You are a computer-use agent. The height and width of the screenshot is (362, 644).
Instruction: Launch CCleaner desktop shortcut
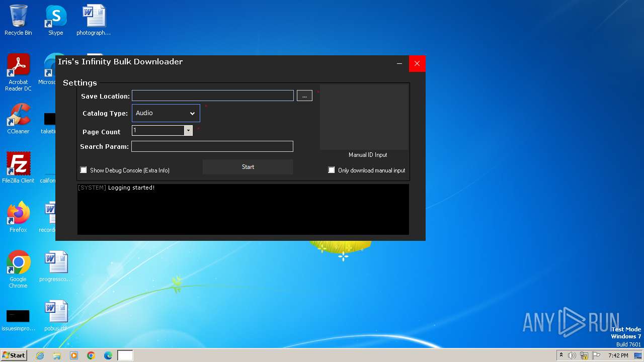point(18,119)
